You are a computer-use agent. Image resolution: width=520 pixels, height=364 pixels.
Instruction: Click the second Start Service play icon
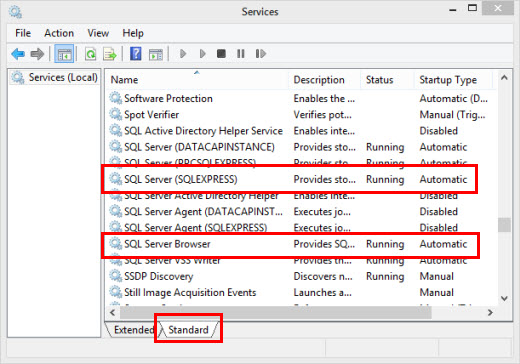tap(202, 53)
